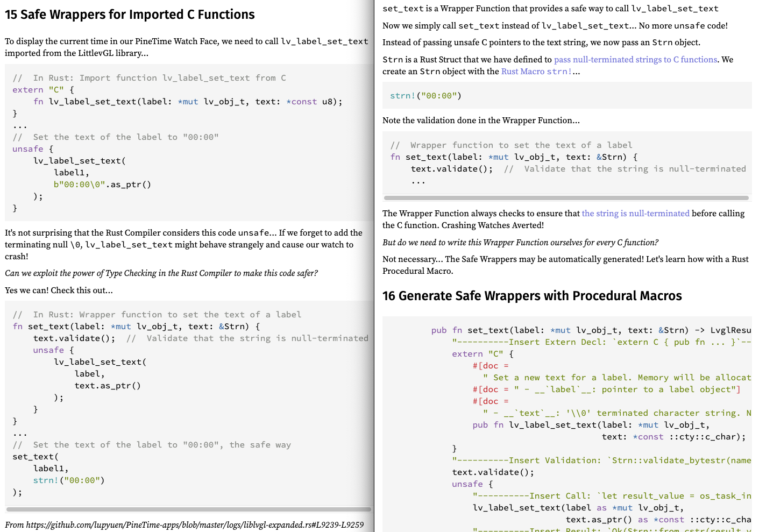Click 'Note the validation done in the Wrapper Function' text
This screenshot has height=532, width=759.
click(x=481, y=120)
